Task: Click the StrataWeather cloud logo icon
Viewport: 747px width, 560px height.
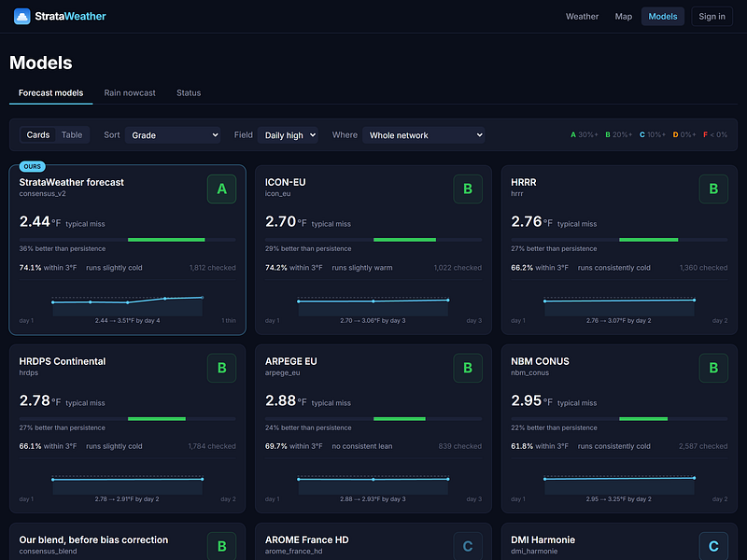Action: coord(21,16)
